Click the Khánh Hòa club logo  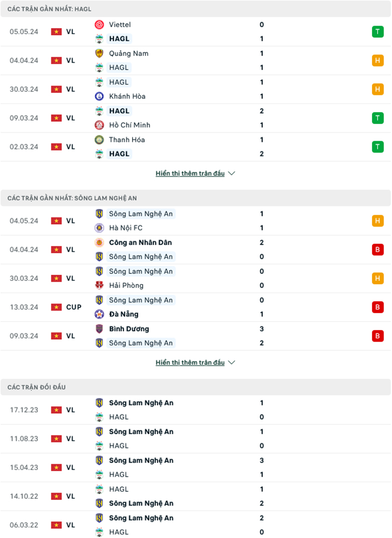(100, 96)
